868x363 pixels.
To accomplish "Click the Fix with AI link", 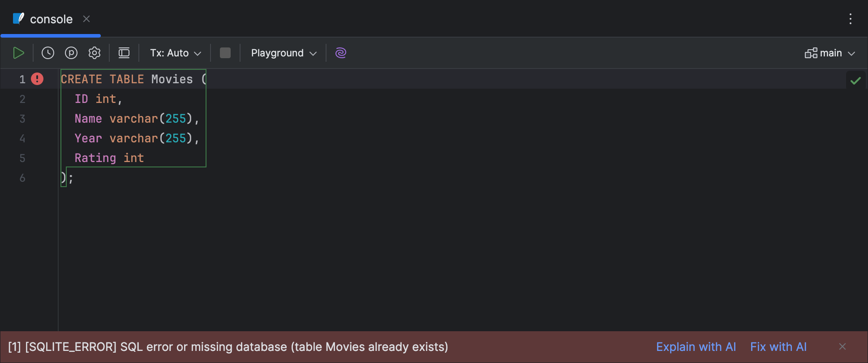I will (778, 347).
